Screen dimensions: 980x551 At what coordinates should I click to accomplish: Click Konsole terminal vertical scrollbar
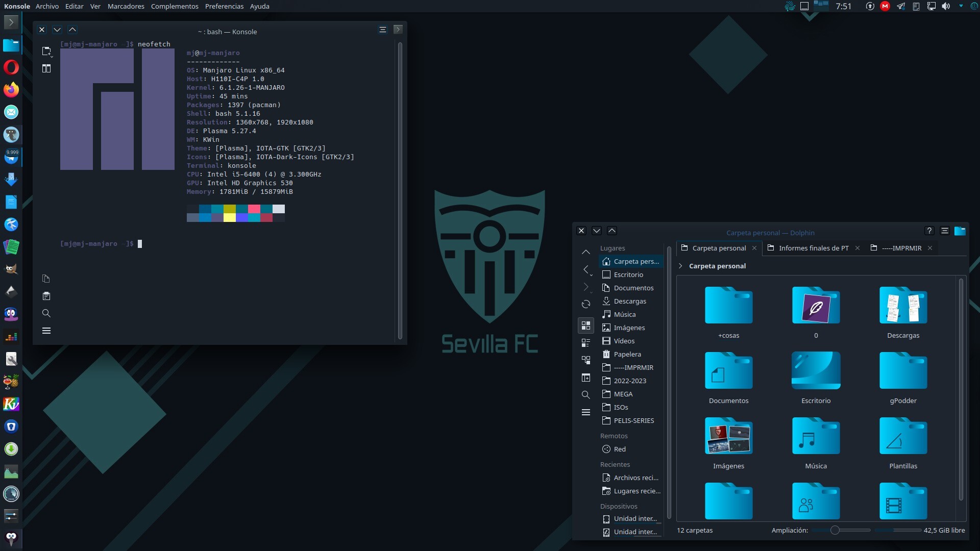pos(400,191)
